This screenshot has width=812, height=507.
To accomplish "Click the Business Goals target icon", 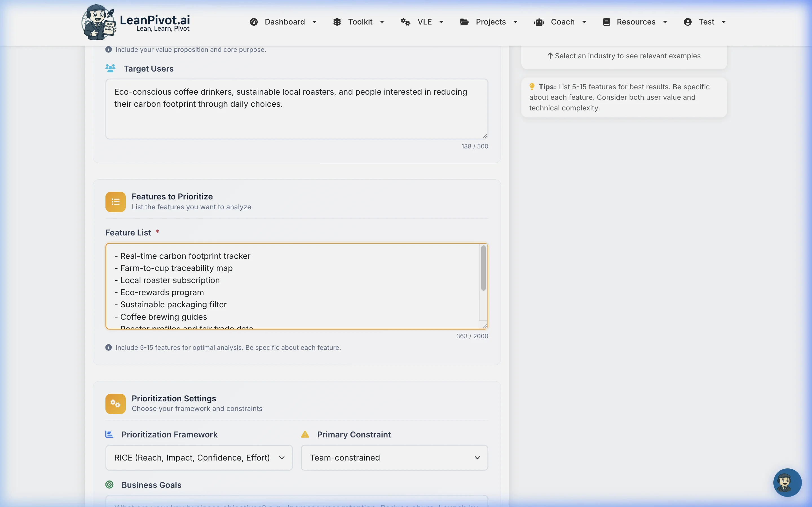I will (109, 484).
